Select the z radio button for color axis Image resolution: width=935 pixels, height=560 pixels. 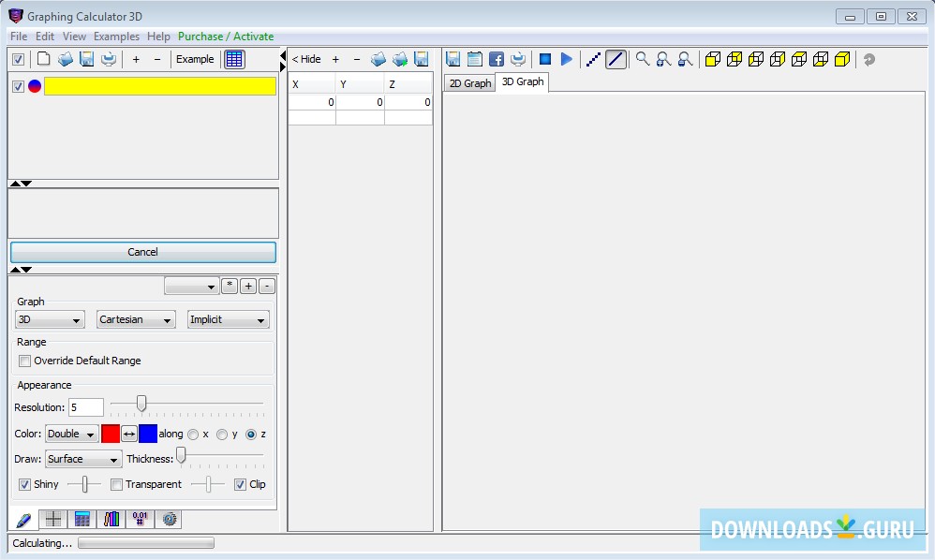click(x=251, y=435)
